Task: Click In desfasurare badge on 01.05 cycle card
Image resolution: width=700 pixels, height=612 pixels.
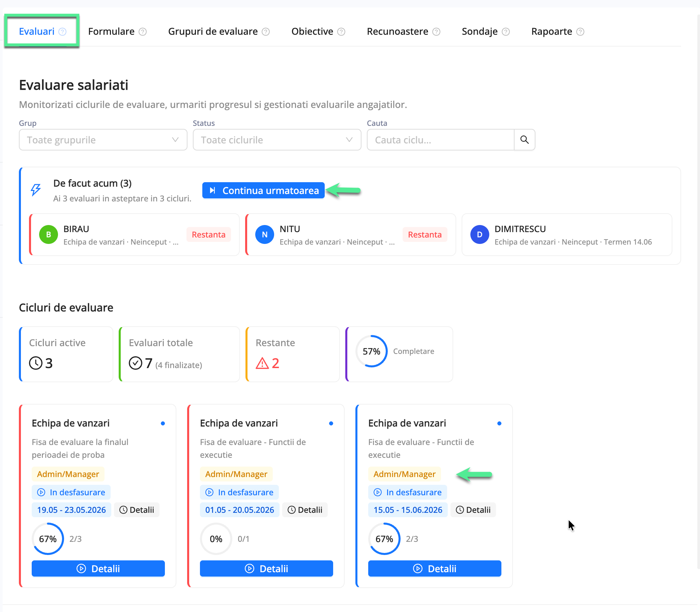Action: click(239, 492)
